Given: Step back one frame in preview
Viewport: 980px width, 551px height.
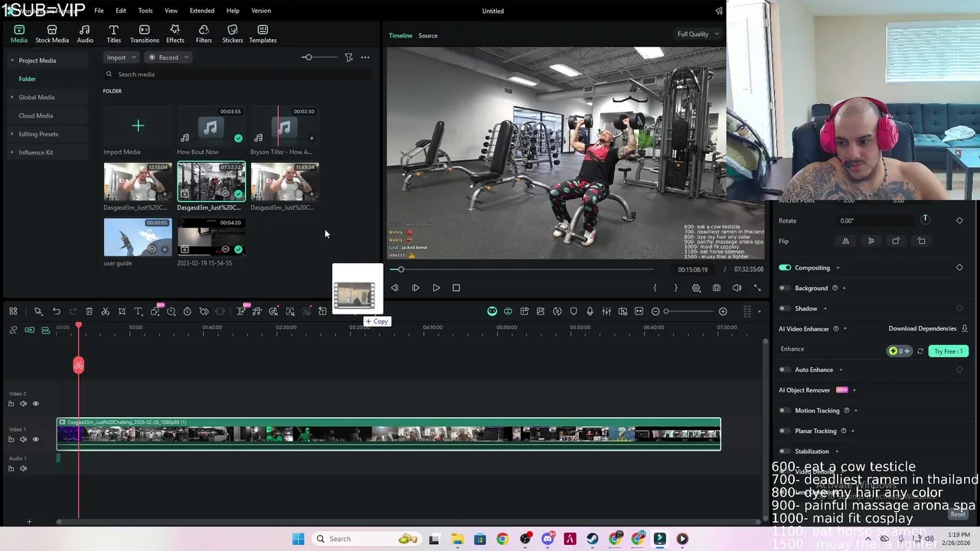Looking at the screenshot, I should 394,288.
